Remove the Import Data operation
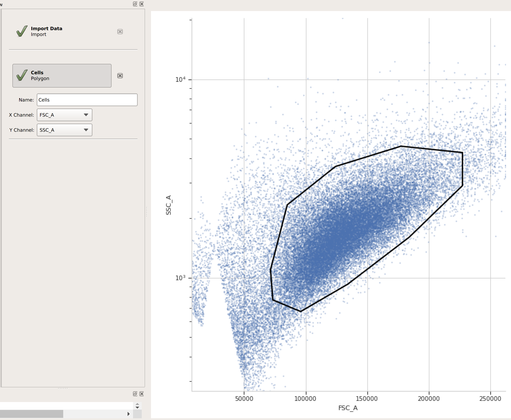The height and width of the screenshot is (420, 511). click(x=120, y=32)
